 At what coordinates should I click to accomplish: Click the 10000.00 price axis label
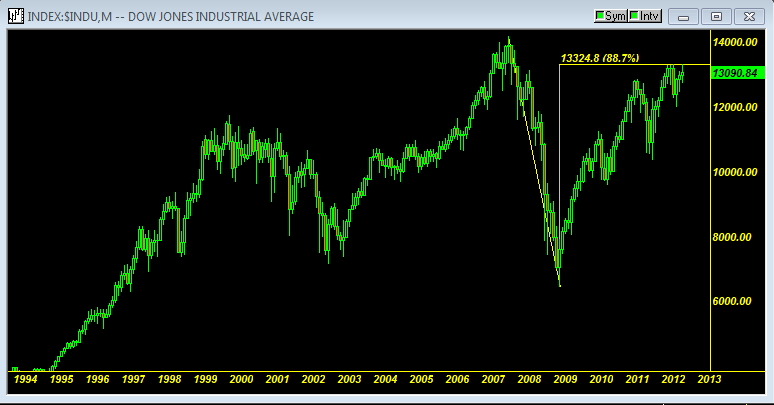click(735, 172)
